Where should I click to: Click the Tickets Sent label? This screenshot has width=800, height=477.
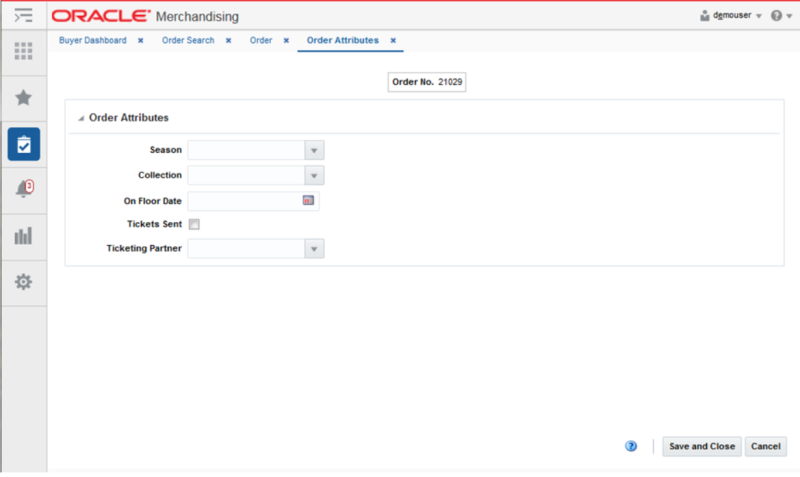coord(155,224)
